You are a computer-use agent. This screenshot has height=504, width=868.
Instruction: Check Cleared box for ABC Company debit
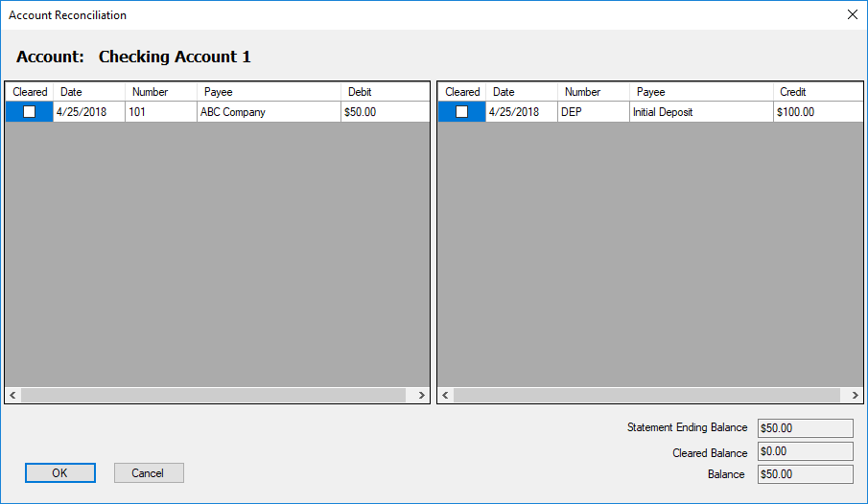pos(30,112)
